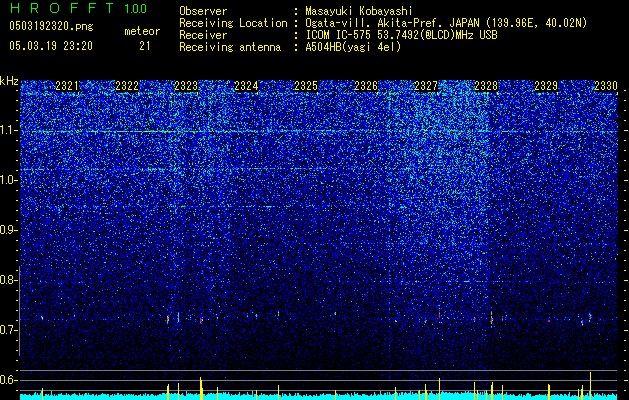Click the Receiving antenna label
The image size is (629, 400).
230,47
